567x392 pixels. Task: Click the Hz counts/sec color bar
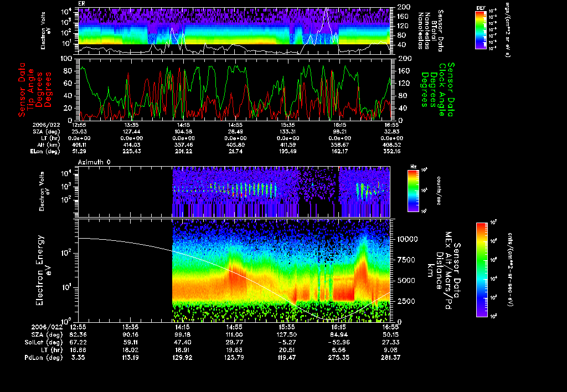[x=413, y=191]
